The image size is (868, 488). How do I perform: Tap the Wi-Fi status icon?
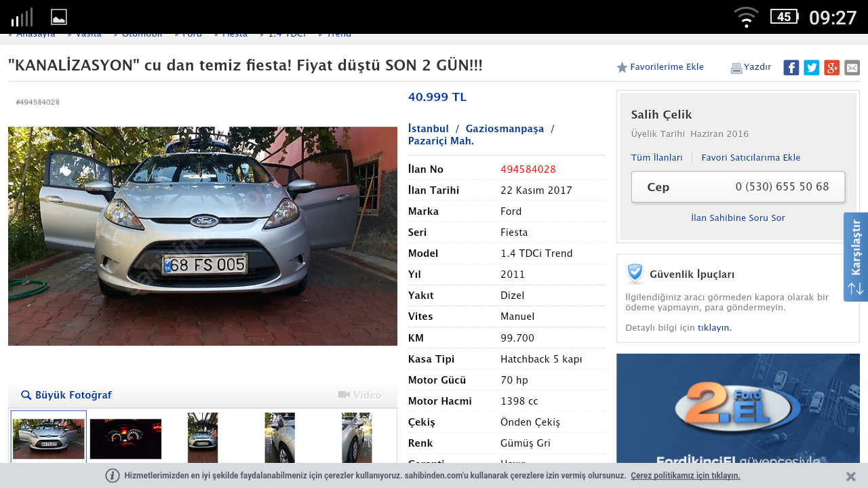pos(746,17)
